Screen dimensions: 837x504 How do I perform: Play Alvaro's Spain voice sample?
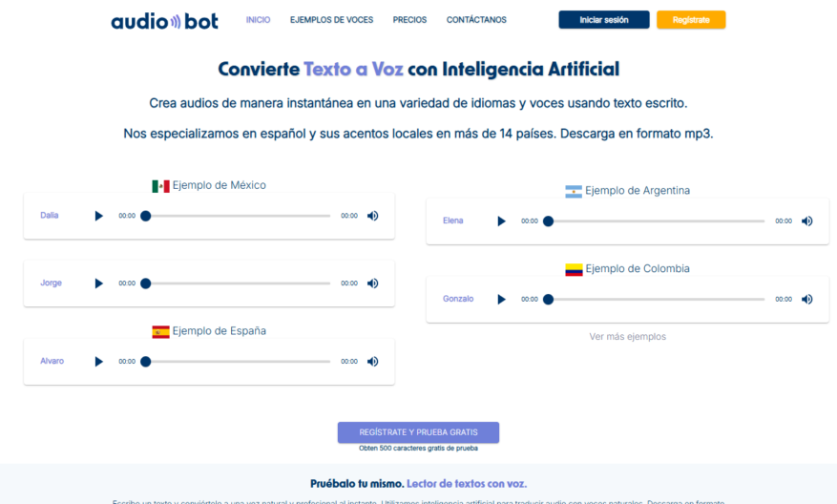(98, 362)
